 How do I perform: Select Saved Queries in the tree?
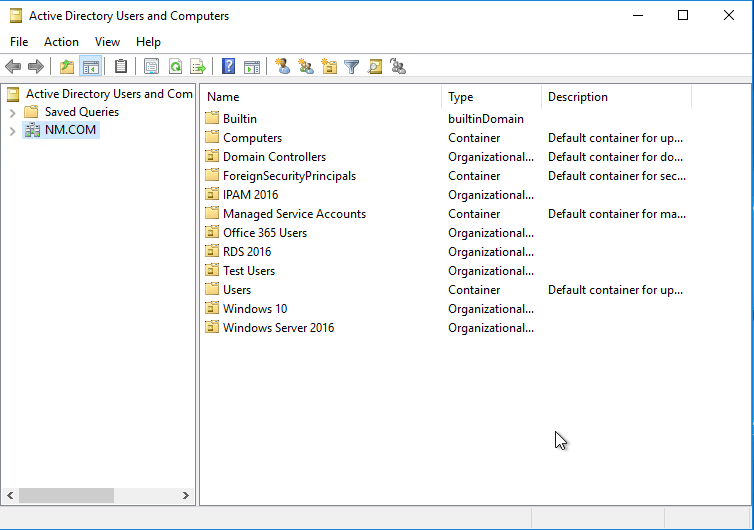82,112
